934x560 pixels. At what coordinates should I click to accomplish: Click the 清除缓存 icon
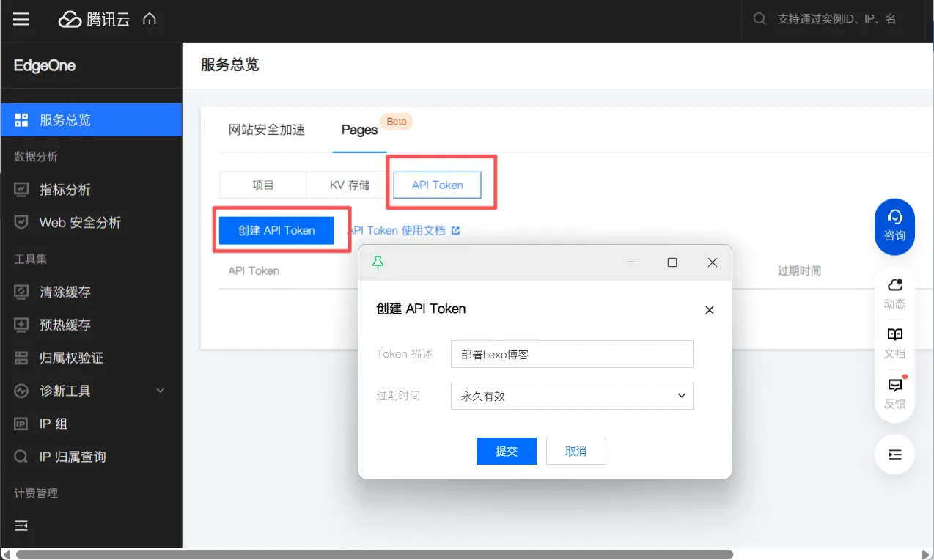tap(21, 292)
